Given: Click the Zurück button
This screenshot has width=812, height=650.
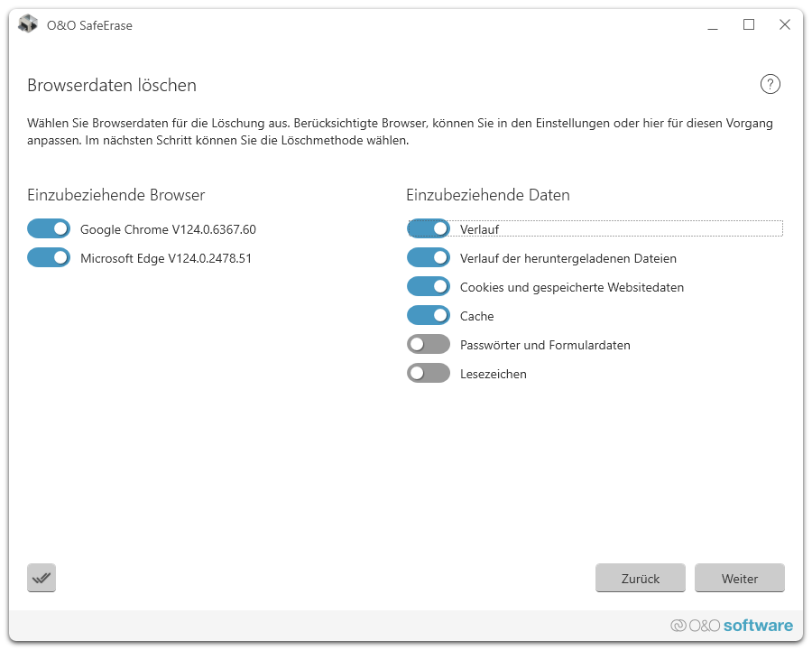Looking at the screenshot, I should click(x=641, y=578).
